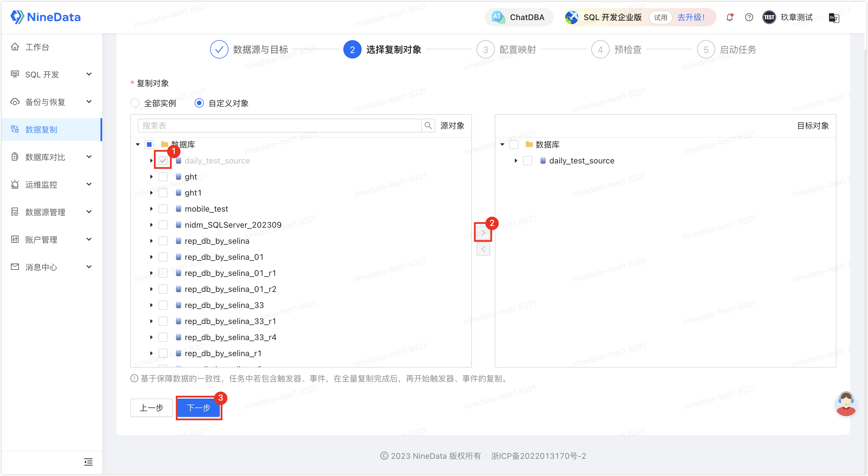Click the 去升级! upgrade link
868x476 pixels.
point(691,17)
